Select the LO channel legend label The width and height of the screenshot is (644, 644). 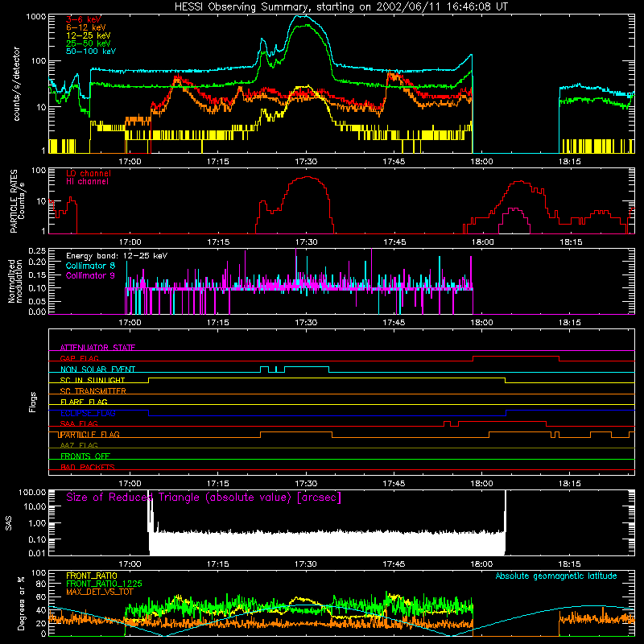(89, 173)
